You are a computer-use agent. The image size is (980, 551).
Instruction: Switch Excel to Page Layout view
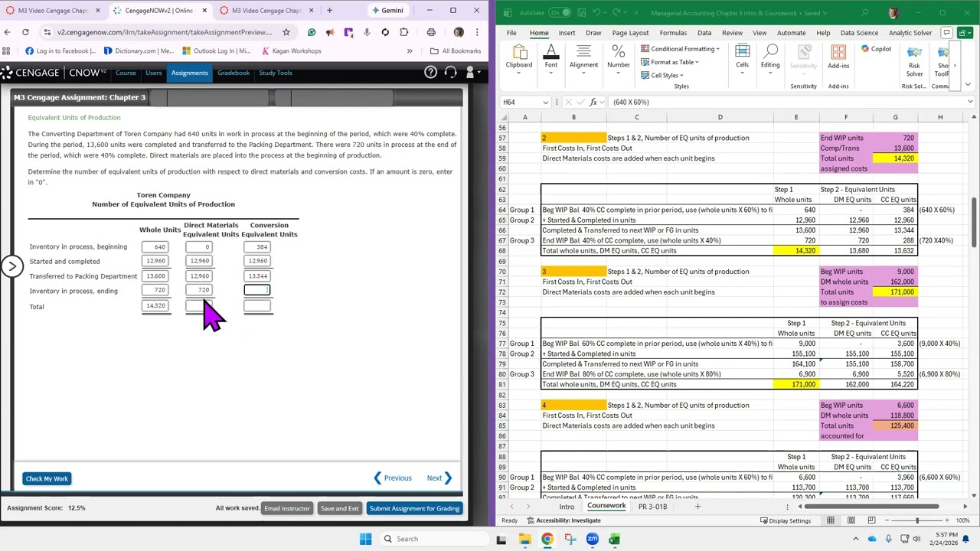pyautogui.click(x=851, y=520)
